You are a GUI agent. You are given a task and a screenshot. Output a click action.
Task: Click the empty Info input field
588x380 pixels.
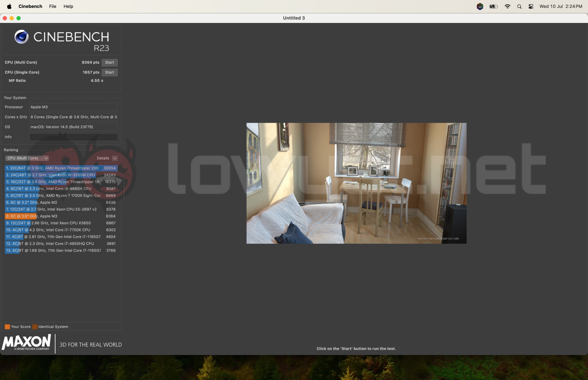[x=73, y=137]
